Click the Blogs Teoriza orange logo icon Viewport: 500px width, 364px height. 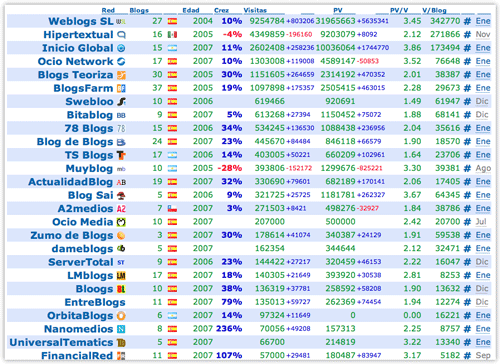coord(121,75)
